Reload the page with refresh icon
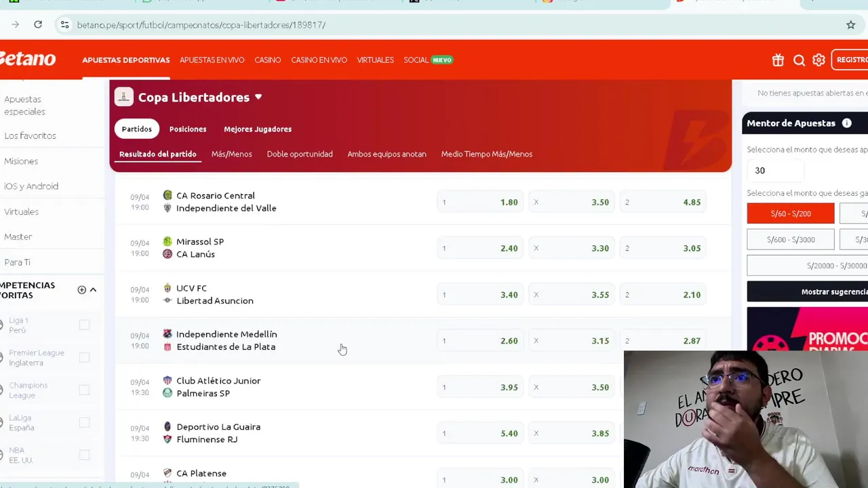 pyautogui.click(x=38, y=25)
